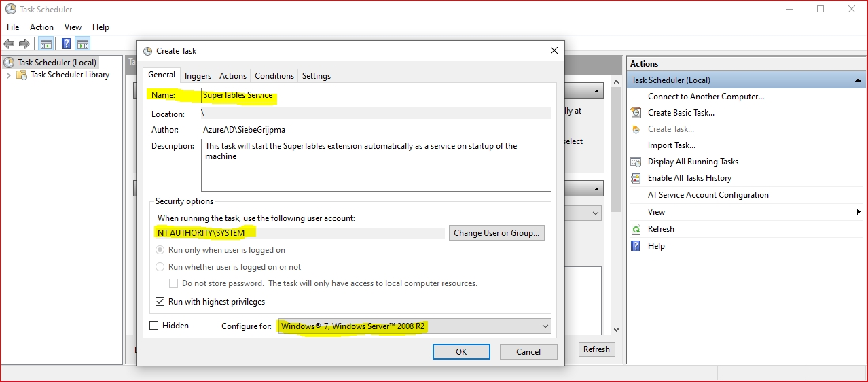Switch to the Triggers tab
Screen dimensions: 868x382
click(197, 76)
